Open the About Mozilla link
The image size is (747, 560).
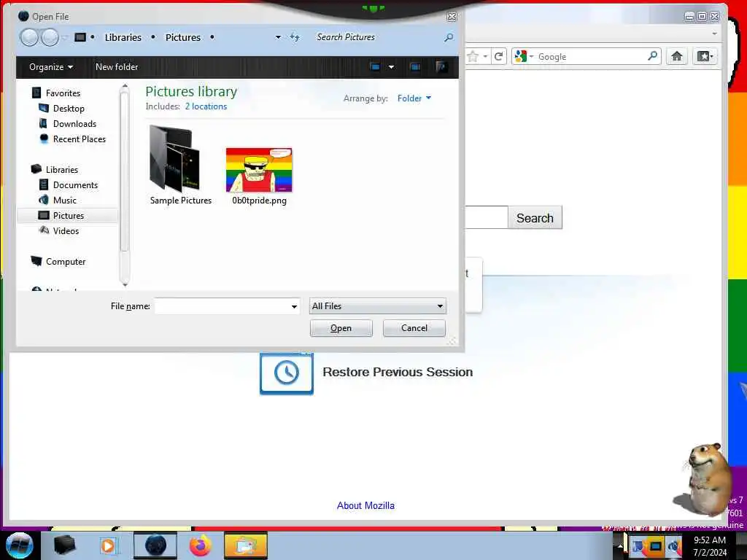365,506
